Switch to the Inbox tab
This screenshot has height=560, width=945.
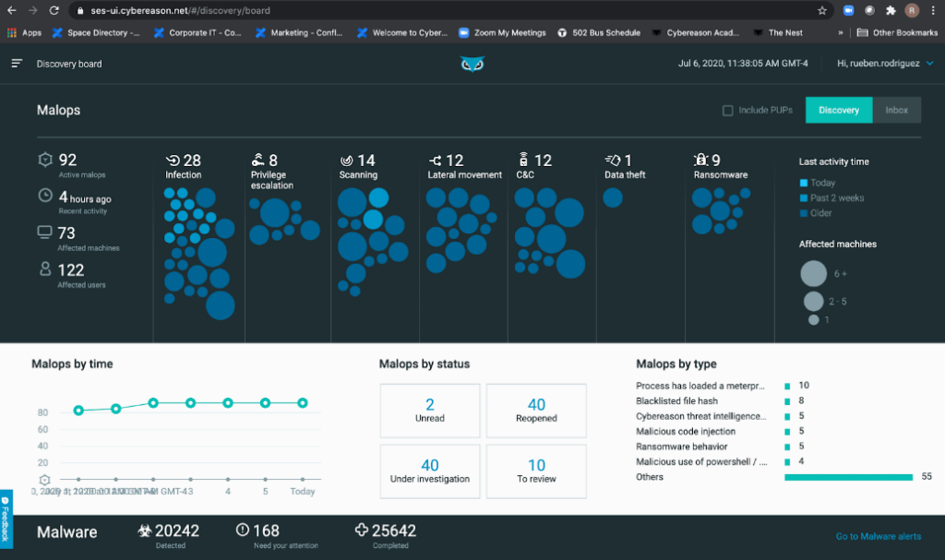tap(896, 110)
